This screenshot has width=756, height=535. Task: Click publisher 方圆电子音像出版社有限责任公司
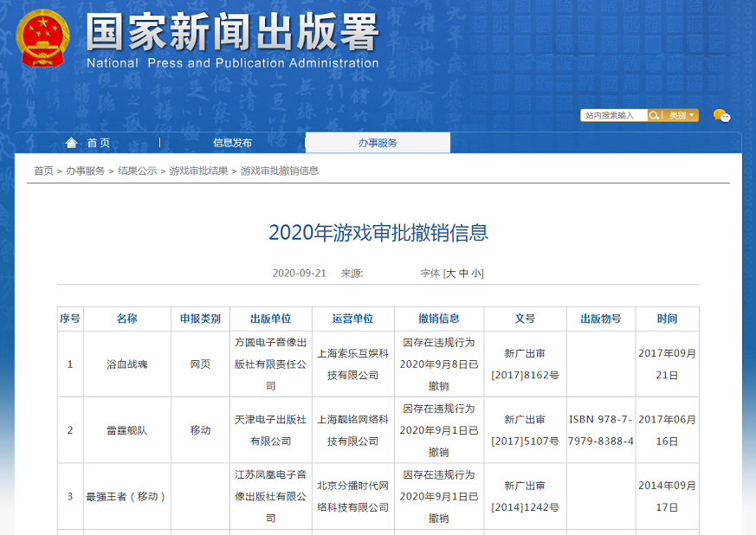point(270,364)
